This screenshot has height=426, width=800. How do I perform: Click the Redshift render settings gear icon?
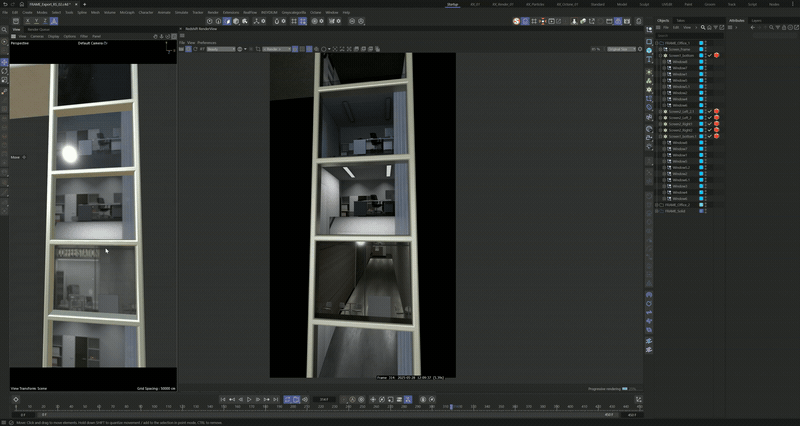pos(640,49)
